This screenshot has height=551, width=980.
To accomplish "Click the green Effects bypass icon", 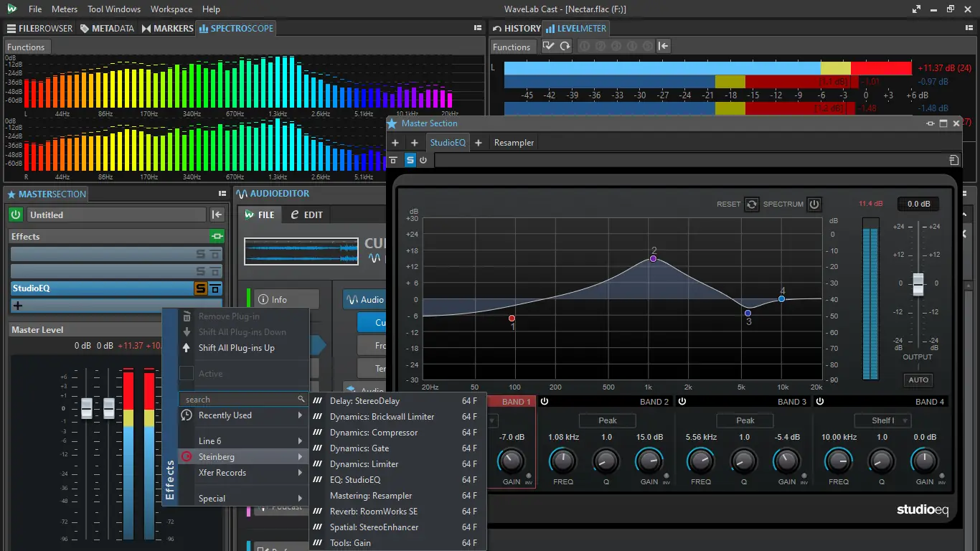I will click(x=216, y=236).
